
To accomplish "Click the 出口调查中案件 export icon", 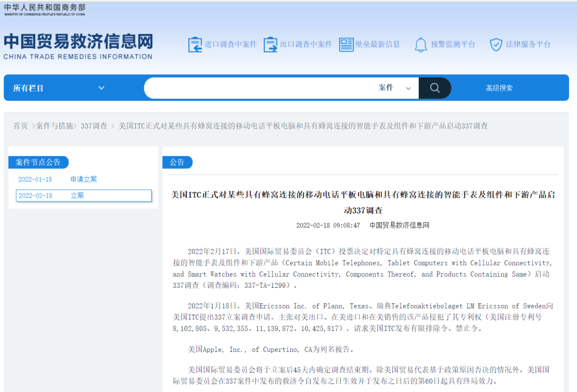I will tap(270, 44).
